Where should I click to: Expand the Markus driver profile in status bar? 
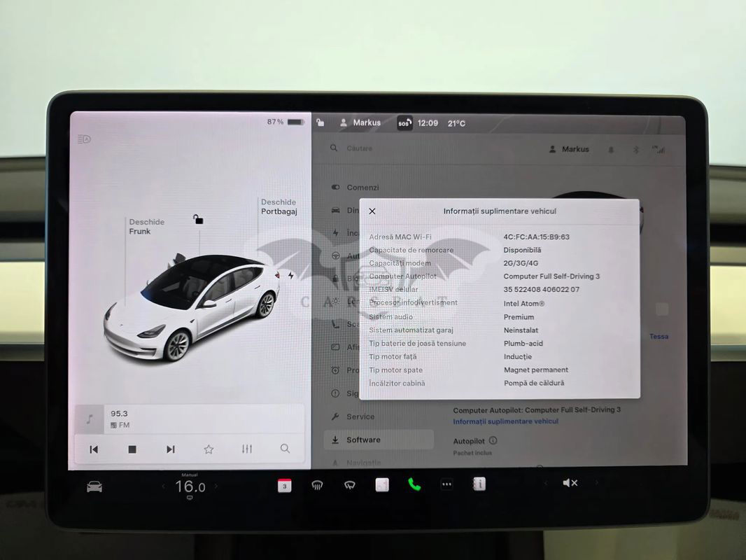360,122
